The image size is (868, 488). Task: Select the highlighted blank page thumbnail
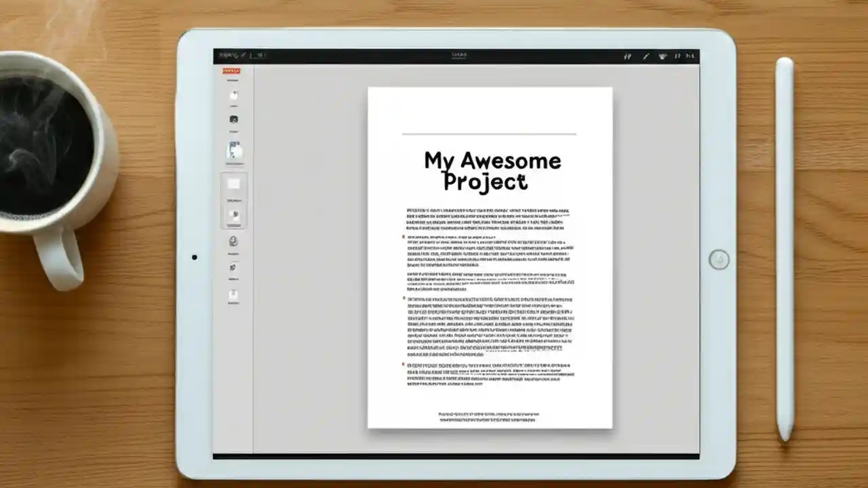(233, 183)
